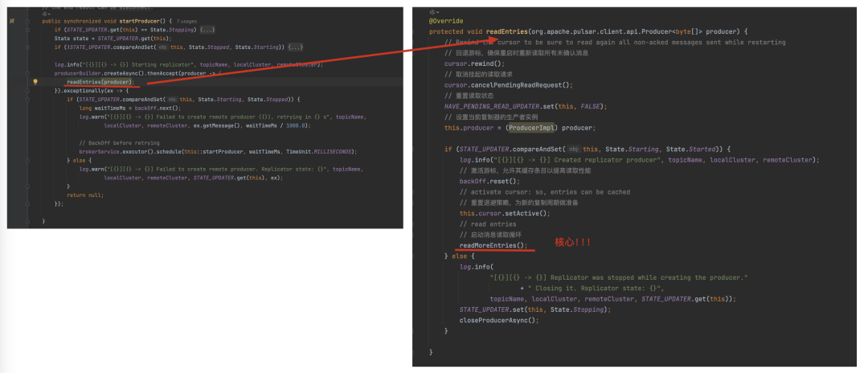This screenshot has width=868, height=373.
Task: Click ex.getMessage() argument
Action: (217, 125)
